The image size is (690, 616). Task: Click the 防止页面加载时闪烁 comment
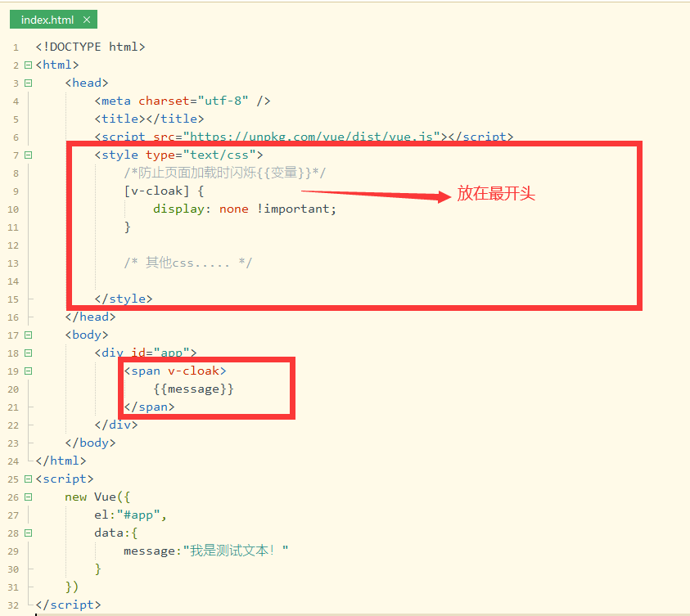click(225, 173)
